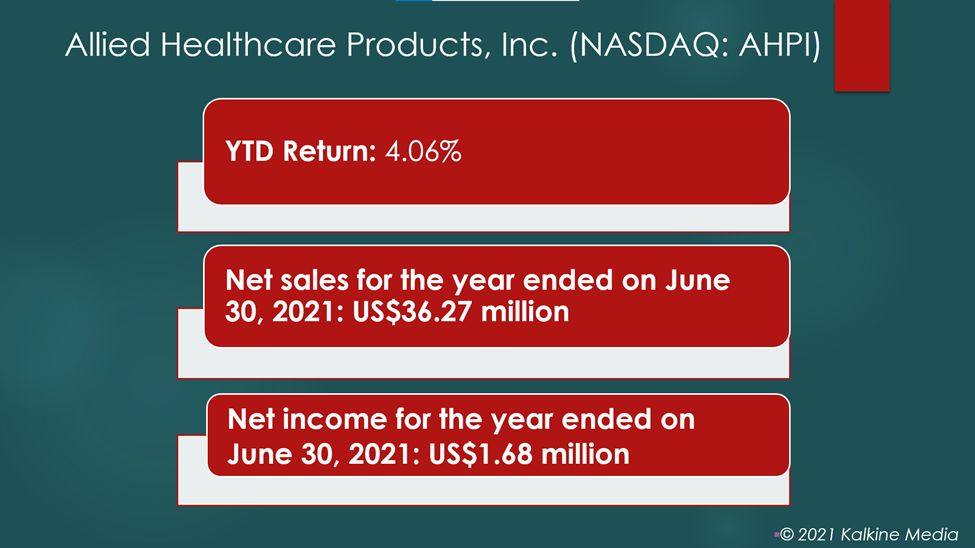The height and width of the screenshot is (548, 975).
Task: Click the YTD Return label
Action: coord(300,151)
